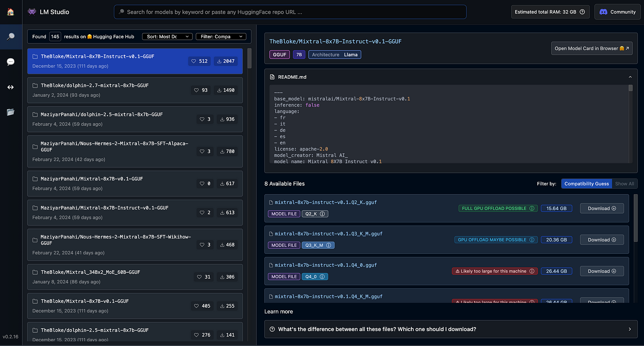
Task: Click the Q4_0 info icon
Action: click(322, 277)
